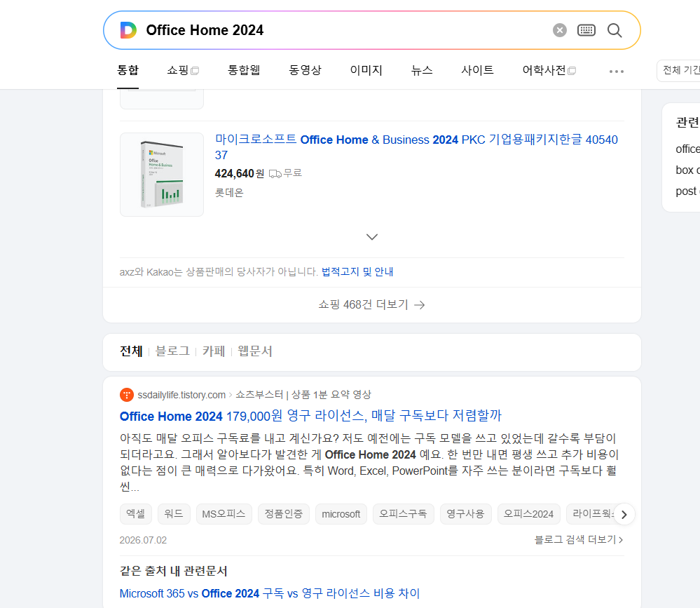Open the 어학사전 tab
The height and width of the screenshot is (608, 700).
tap(549, 70)
